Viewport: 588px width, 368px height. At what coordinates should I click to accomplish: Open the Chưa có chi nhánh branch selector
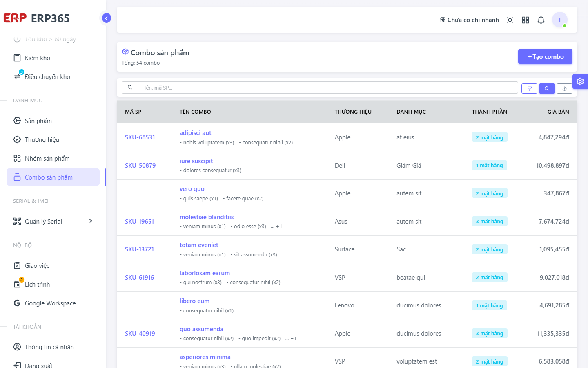pyautogui.click(x=469, y=20)
